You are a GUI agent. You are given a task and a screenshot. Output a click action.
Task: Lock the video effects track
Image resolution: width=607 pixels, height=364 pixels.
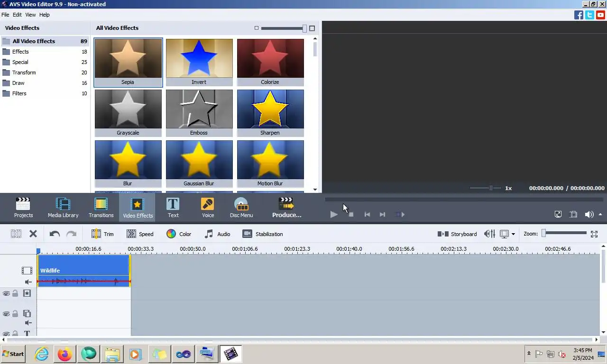pyautogui.click(x=15, y=294)
